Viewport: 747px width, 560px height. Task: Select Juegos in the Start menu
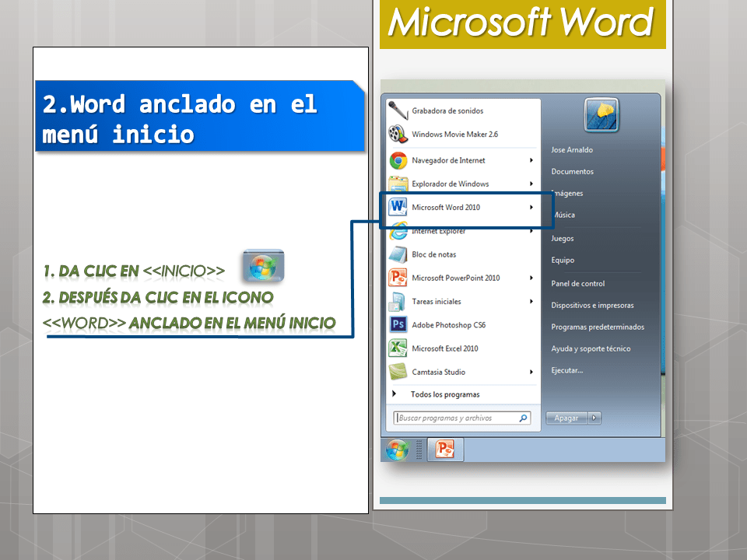pos(562,238)
